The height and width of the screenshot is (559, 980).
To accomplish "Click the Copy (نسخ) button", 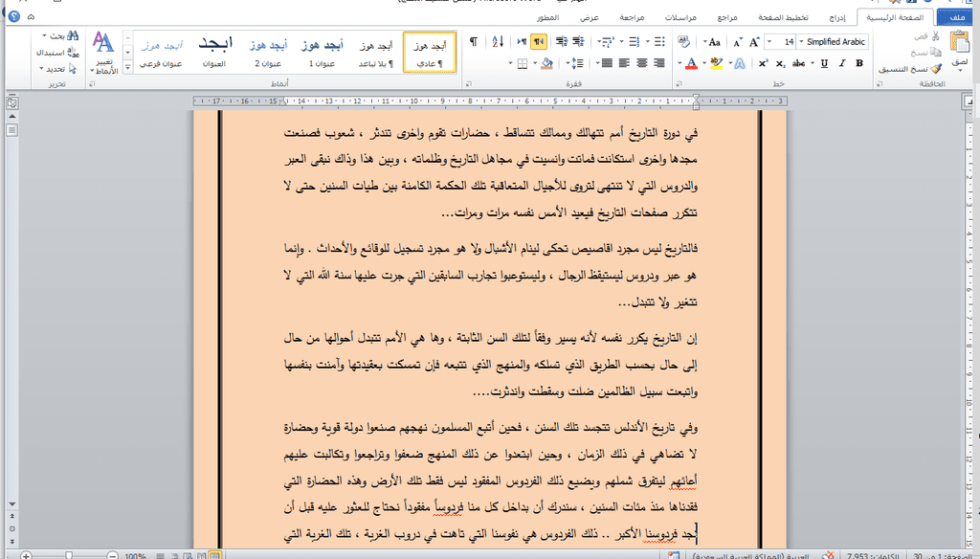I will 926,52.
